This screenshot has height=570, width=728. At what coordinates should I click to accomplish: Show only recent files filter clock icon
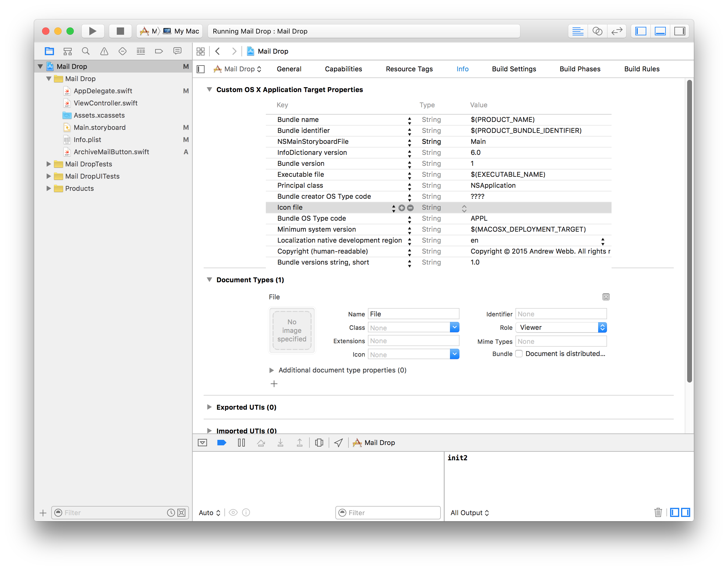[x=171, y=513]
